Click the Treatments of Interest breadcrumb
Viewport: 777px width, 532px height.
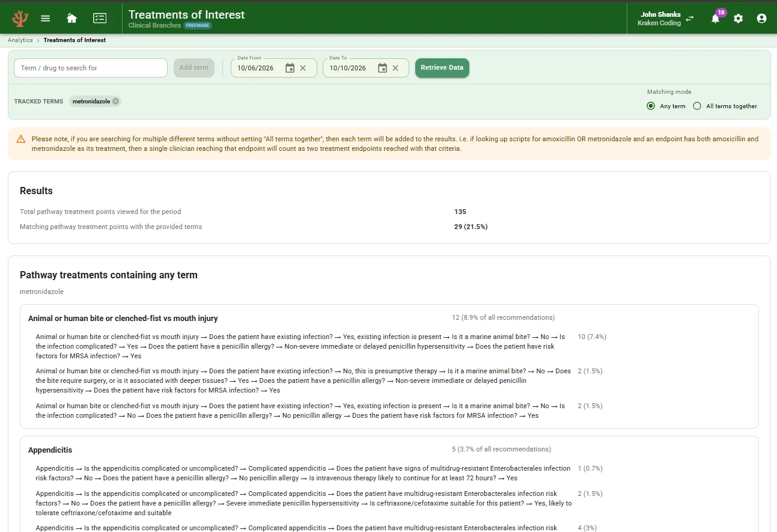(x=75, y=40)
